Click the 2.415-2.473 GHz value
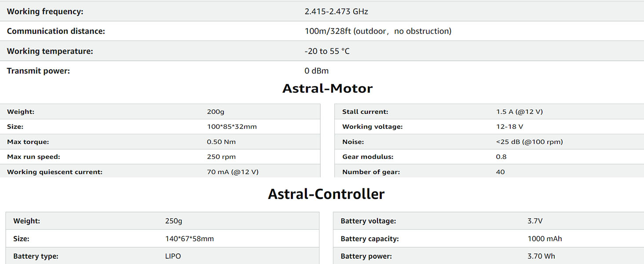Viewport: 644px width, 264px height. click(336, 11)
